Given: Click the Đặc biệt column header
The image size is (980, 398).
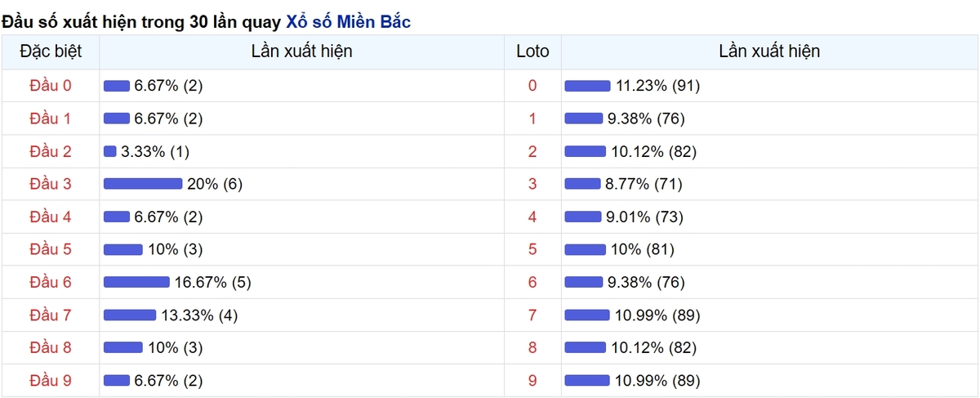Looking at the screenshot, I should tap(51, 51).
